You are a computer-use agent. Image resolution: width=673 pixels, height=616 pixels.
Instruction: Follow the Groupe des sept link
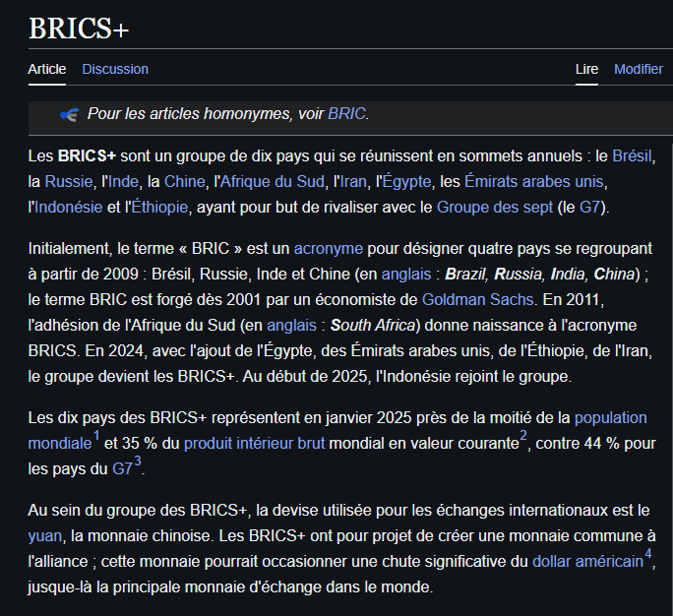(495, 208)
